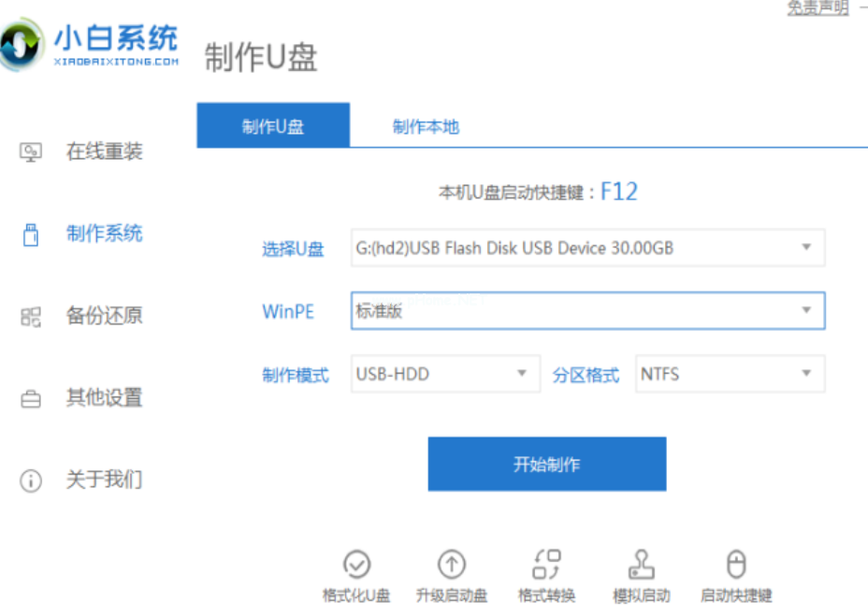868x616 pixels.
Task: Click the 开始制作 start button
Action: pyautogui.click(x=546, y=464)
